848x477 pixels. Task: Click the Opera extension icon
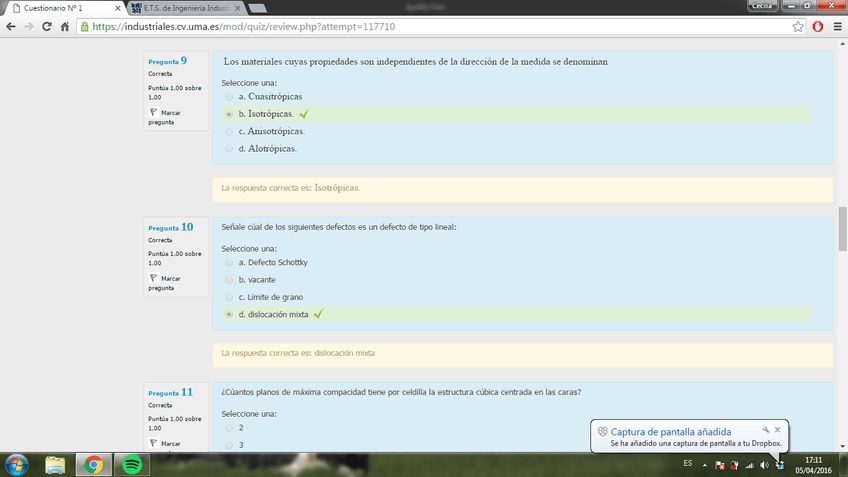tap(818, 26)
